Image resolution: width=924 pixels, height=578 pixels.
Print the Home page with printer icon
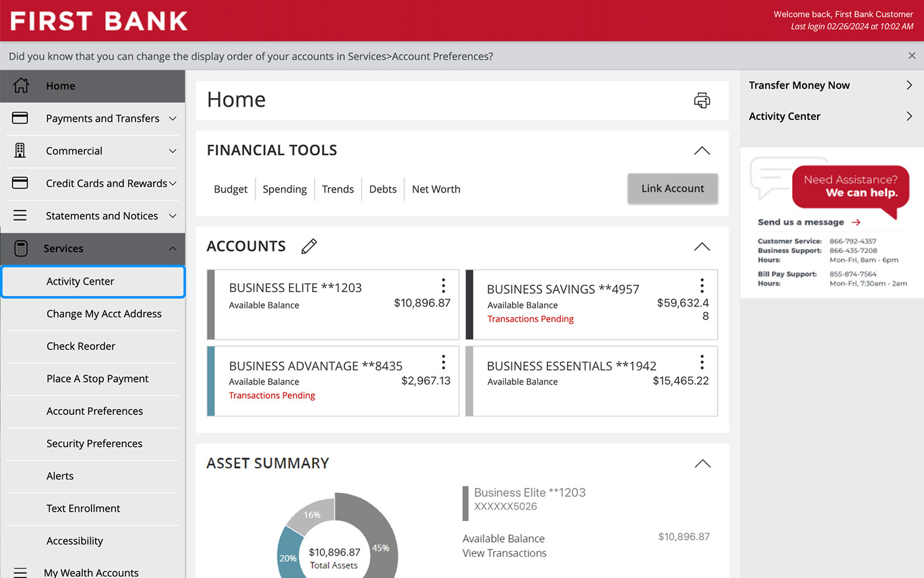point(702,100)
